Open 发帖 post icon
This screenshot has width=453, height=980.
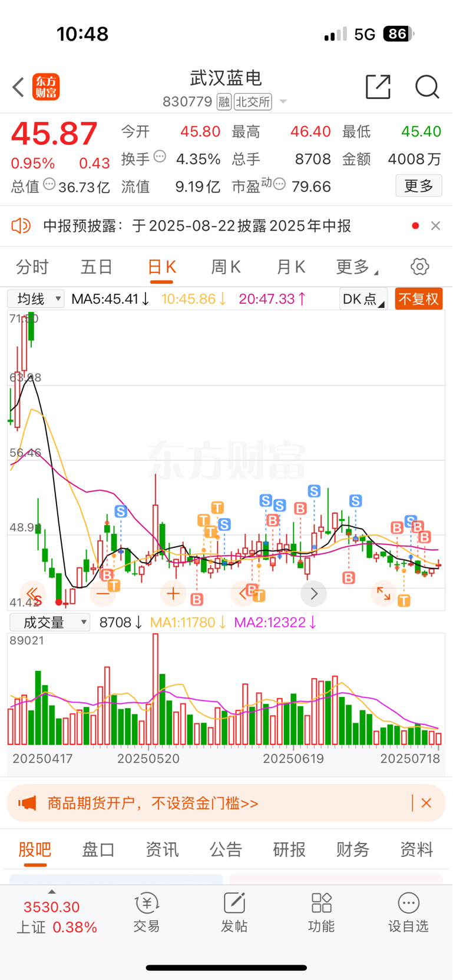click(234, 913)
